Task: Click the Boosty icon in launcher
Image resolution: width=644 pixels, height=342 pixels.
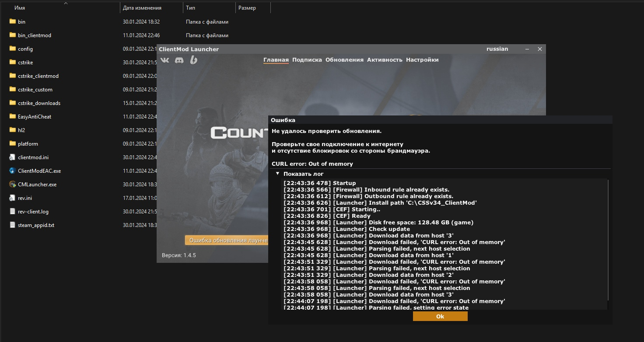Action: (193, 60)
